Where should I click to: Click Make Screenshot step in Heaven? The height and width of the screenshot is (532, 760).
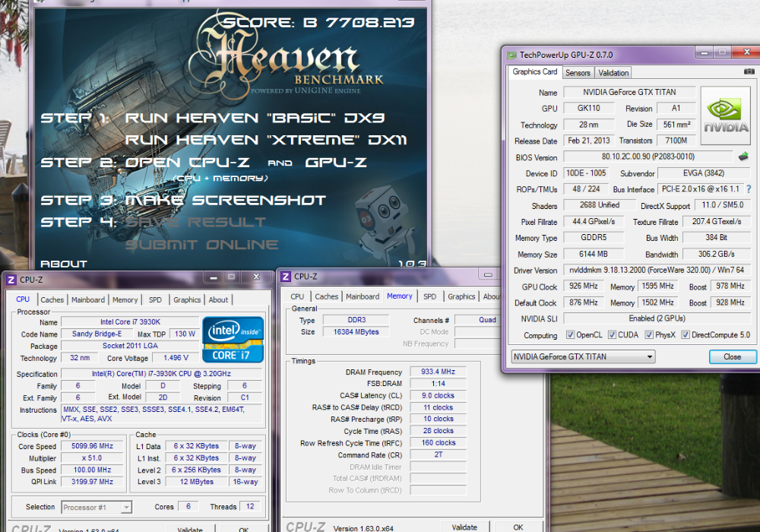(x=225, y=200)
